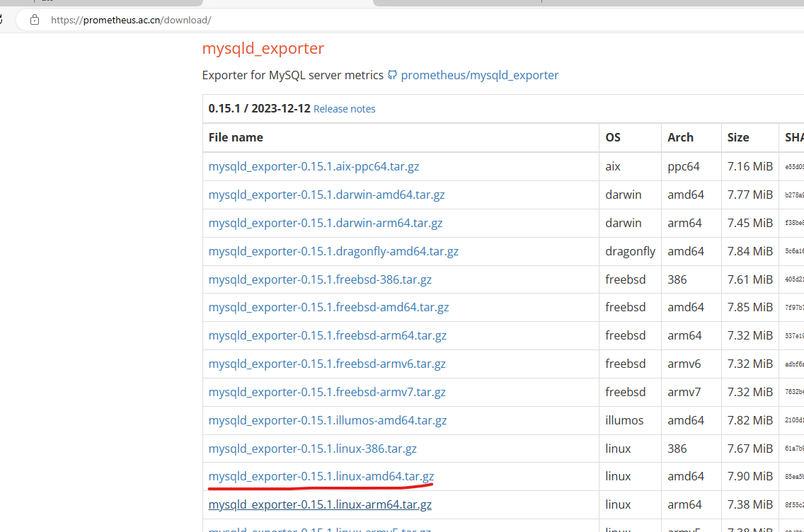Download mysqld_exporter-0.15.1.freebsd-armv6.tar.gz
This screenshot has width=804, height=532.
(327, 364)
